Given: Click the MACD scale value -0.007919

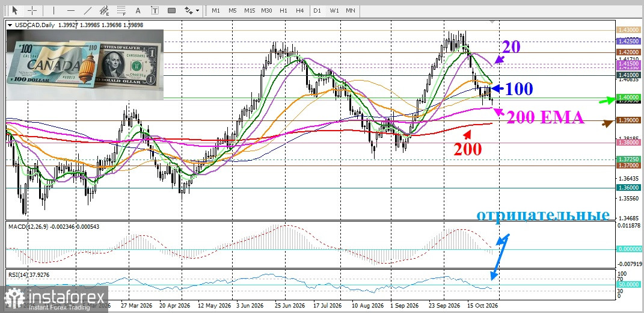Looking at the screenshot, I should tap(628, 264).
